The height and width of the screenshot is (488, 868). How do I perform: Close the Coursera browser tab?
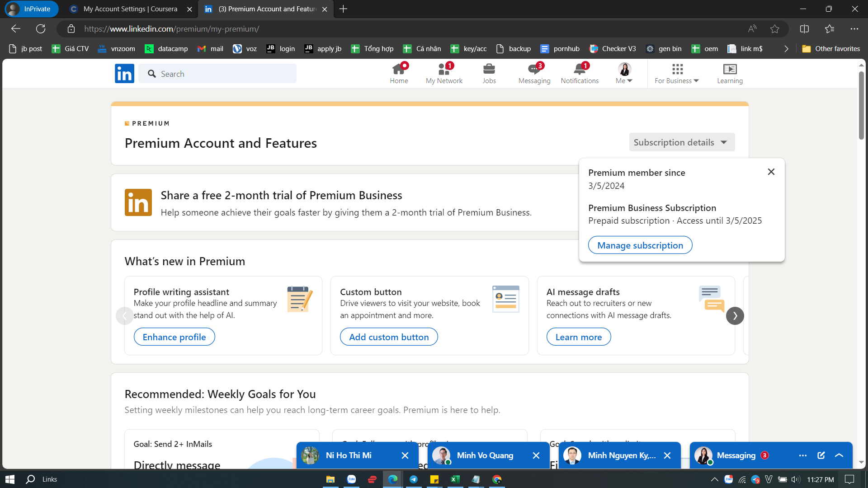pos(189,9)
